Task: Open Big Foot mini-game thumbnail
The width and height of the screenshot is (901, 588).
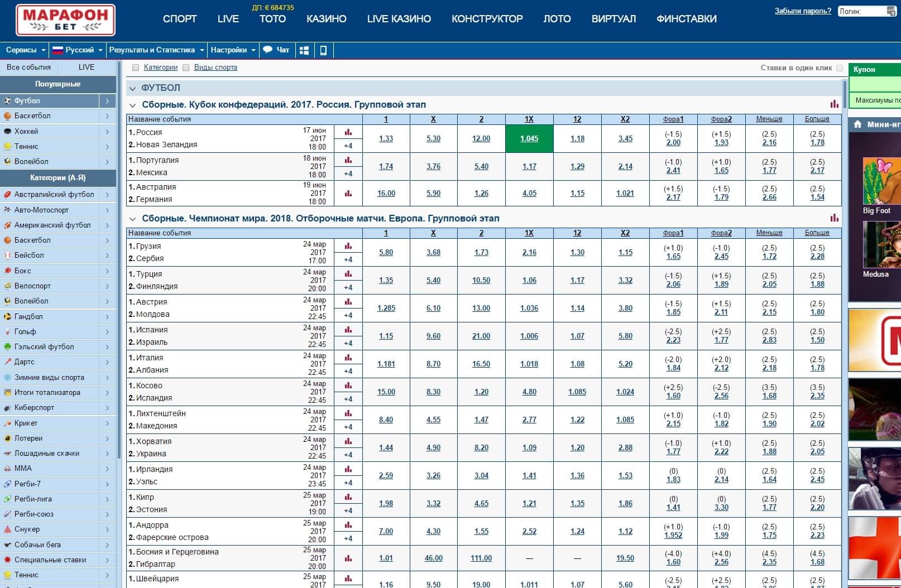Action: 882,181
